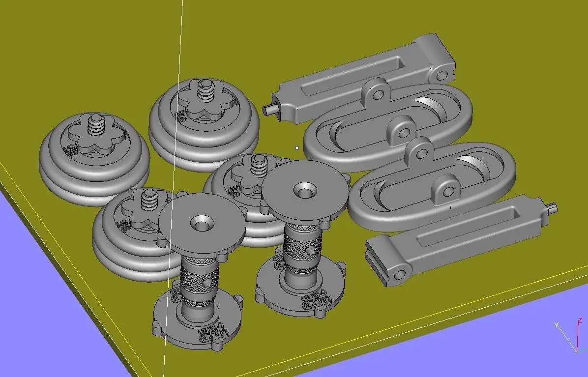Select the leftmost round knob model

click(x=94, y=159)
